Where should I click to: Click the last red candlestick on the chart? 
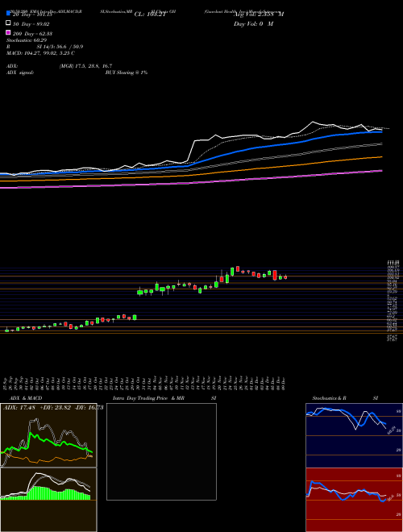tap(285, 277)
